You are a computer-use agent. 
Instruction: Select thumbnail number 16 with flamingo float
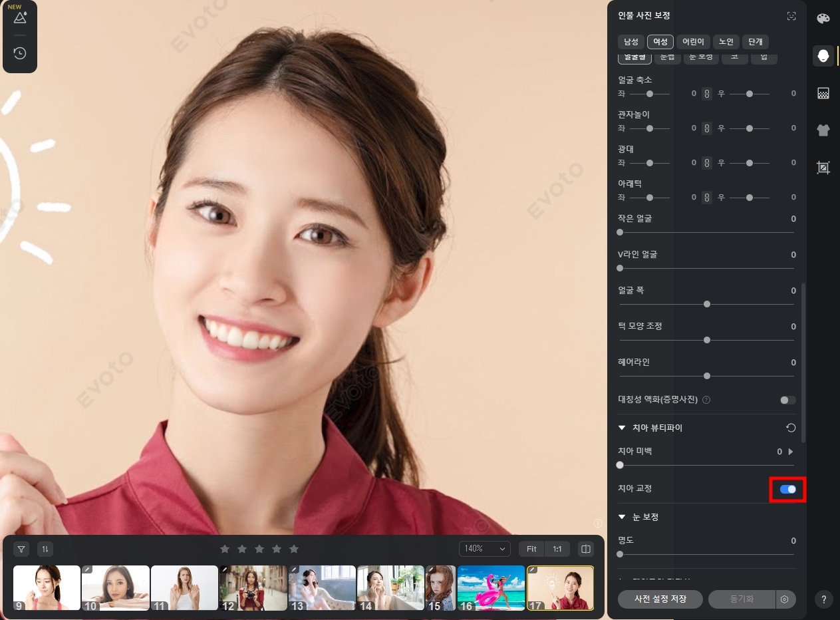point(491,588)
